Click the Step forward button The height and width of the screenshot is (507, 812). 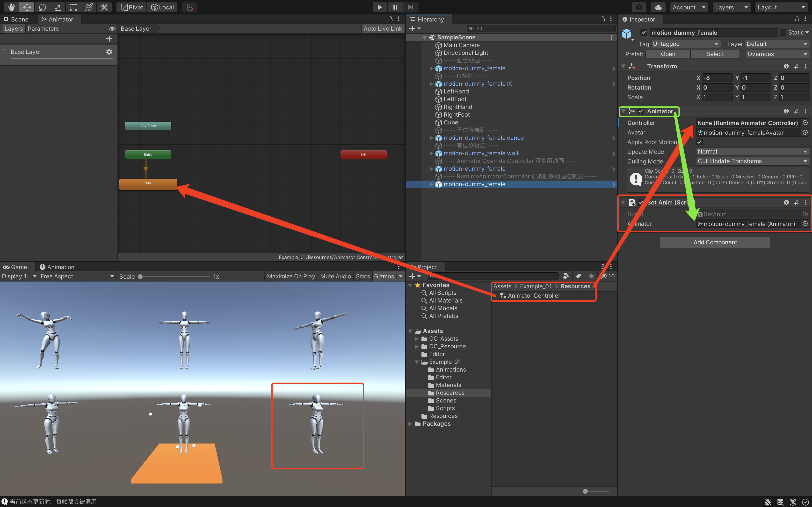pyautogui.click(x=411, y=7)
